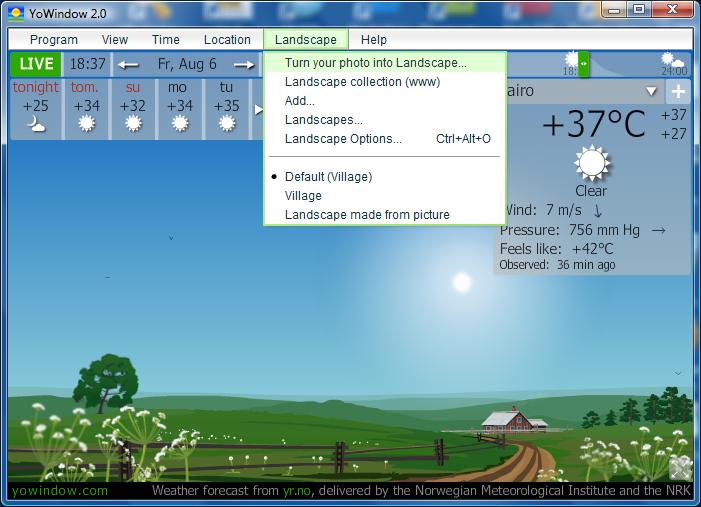Viewport: 701px width, 507px height.
Task: Open the Cairo location dropdown arrow
Action: coord(652,91)
